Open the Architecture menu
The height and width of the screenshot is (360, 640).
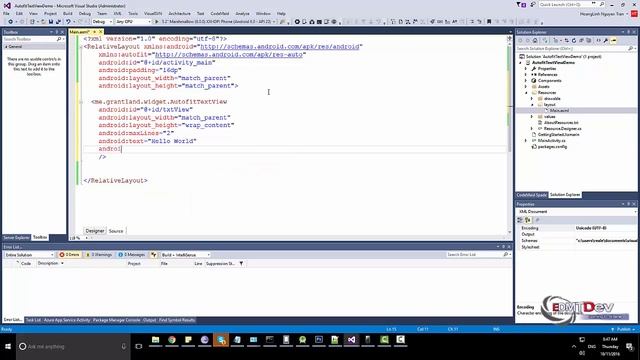point(179,13)
